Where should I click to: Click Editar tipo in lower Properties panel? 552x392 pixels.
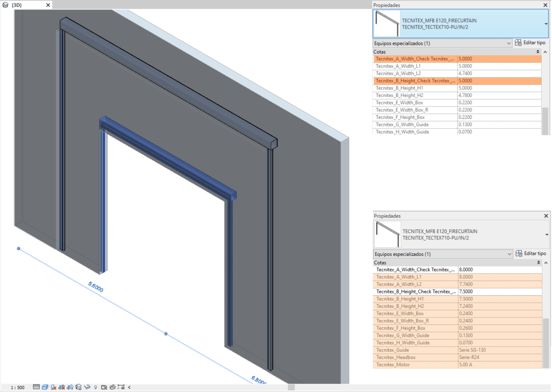(531, 253)
